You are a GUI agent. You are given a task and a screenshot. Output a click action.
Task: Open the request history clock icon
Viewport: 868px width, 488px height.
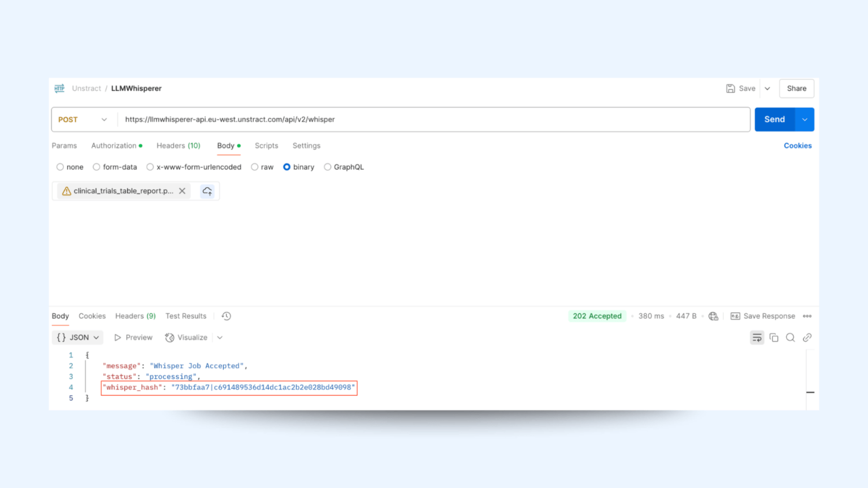coord(226,316)
